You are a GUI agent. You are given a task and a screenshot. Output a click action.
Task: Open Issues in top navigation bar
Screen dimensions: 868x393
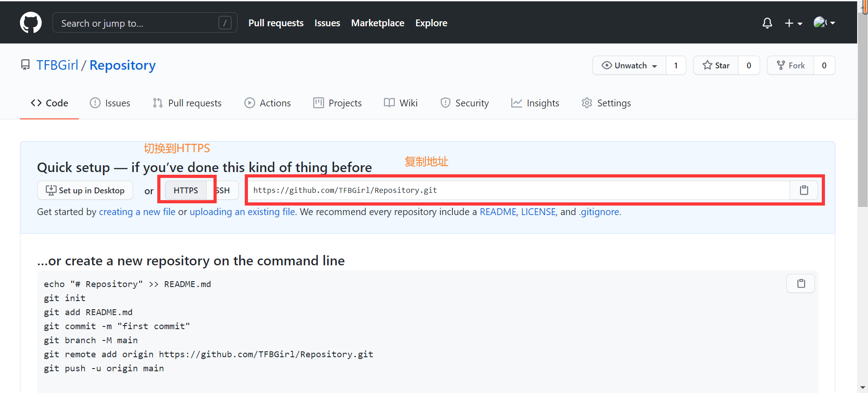(327, 23)
